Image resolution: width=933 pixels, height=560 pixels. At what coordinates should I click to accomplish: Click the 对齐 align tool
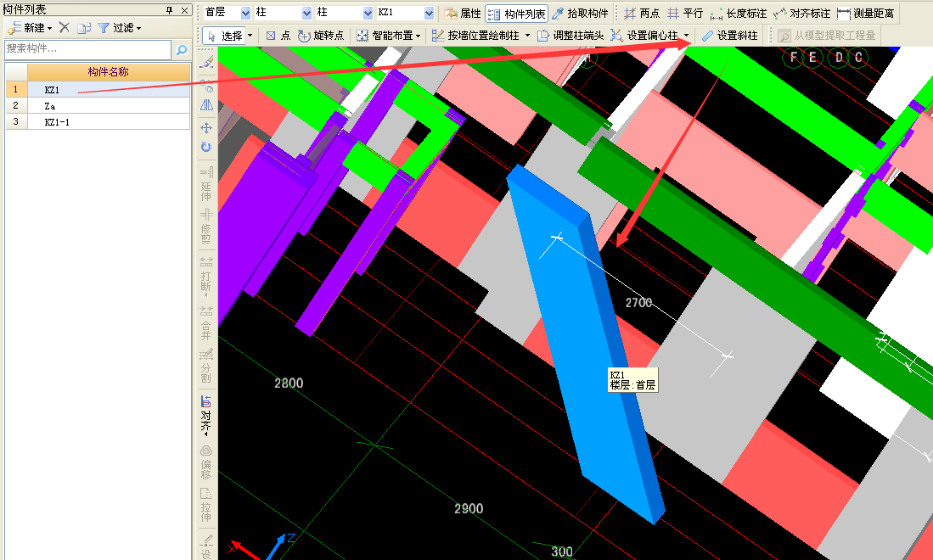[x=206, y=414]
